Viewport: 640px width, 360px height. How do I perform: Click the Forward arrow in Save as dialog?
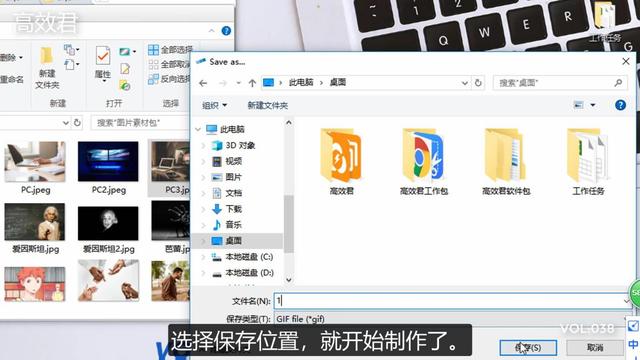[222, 83]
